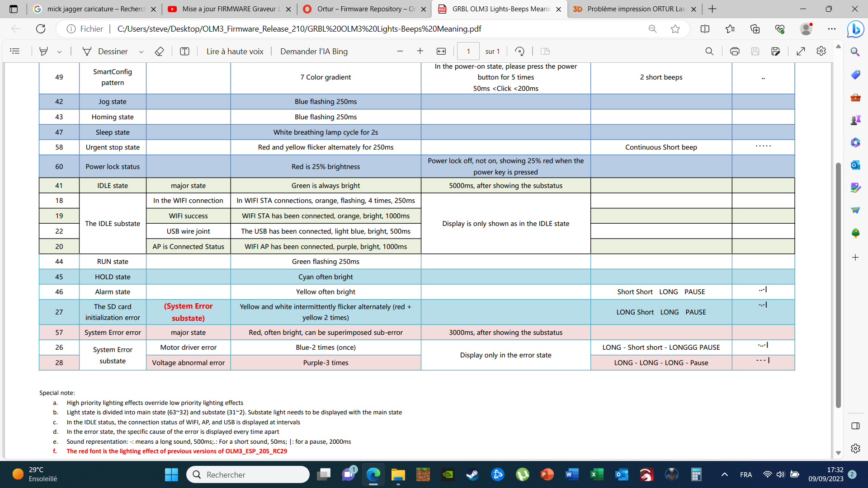Show hidden system tray icons
Viewport: 868px width, 488px height.
(x=725, y=474)
